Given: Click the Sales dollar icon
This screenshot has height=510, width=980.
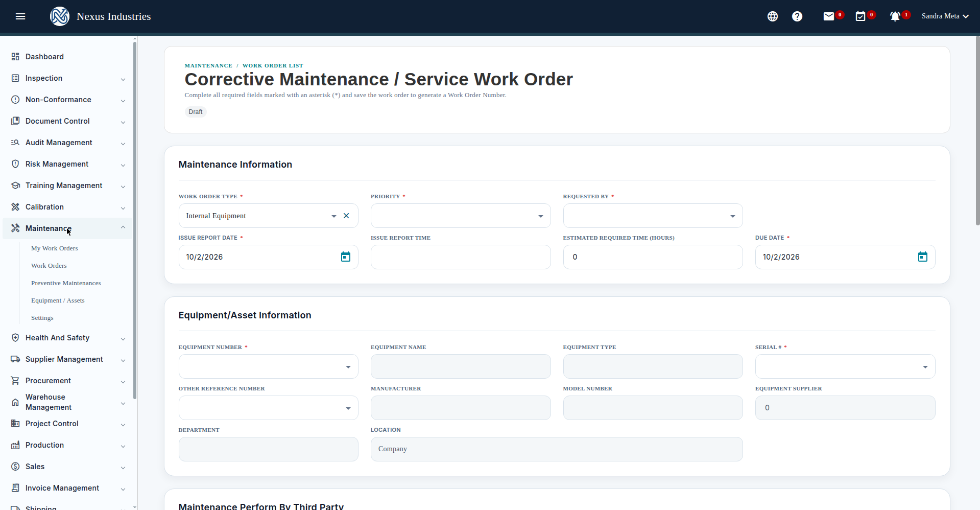Looking at the screenshot, I should pyautogui.click(x=15, y=467).
